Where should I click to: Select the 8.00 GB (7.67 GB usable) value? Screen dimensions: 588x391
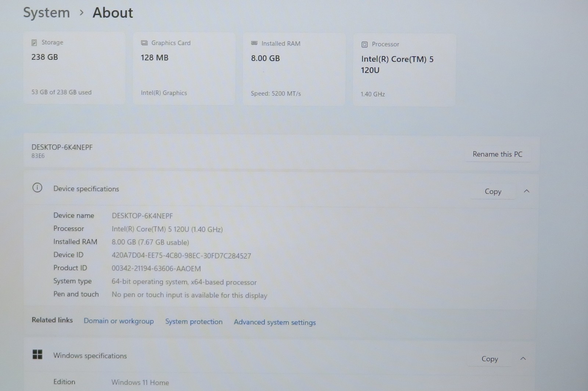pos(150,243)
